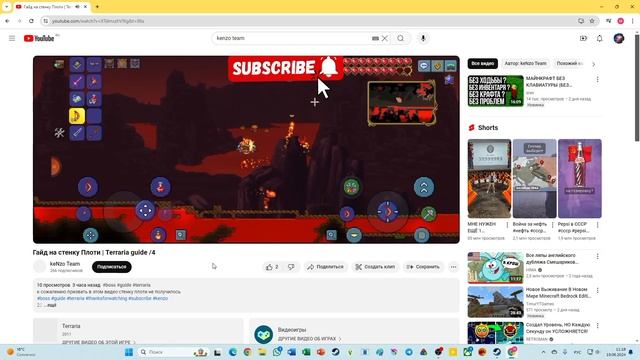Open the create video icon
Screen dimensions: 640x360
583,38
